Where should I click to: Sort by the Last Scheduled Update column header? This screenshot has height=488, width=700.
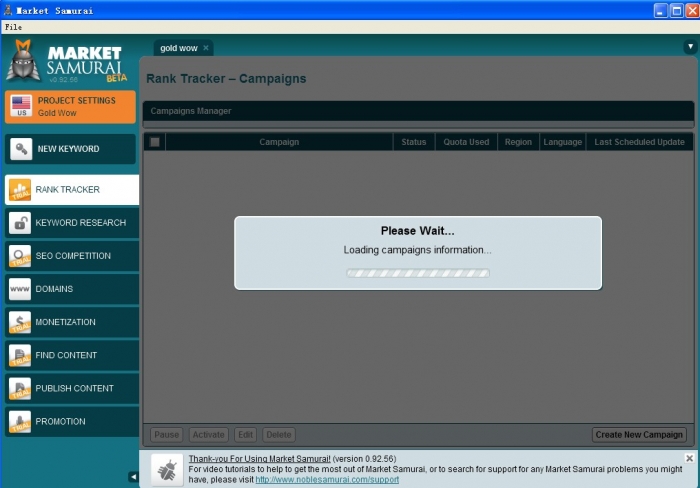pyautogui.click(x=639, y=142)
